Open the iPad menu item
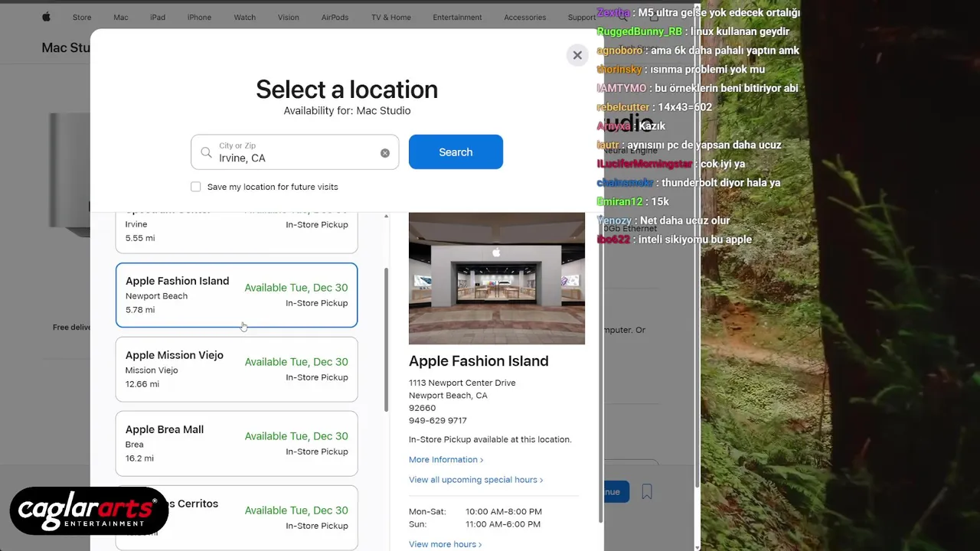980x551 pixels. (158, 18)
